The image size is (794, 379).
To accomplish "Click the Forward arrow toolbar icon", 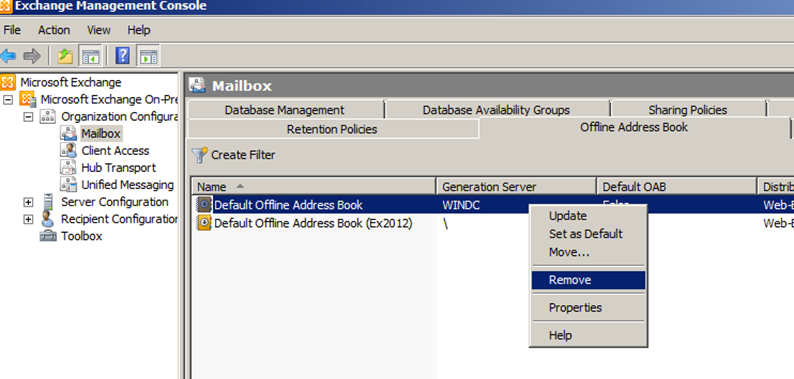I will (x=32, y=56).
